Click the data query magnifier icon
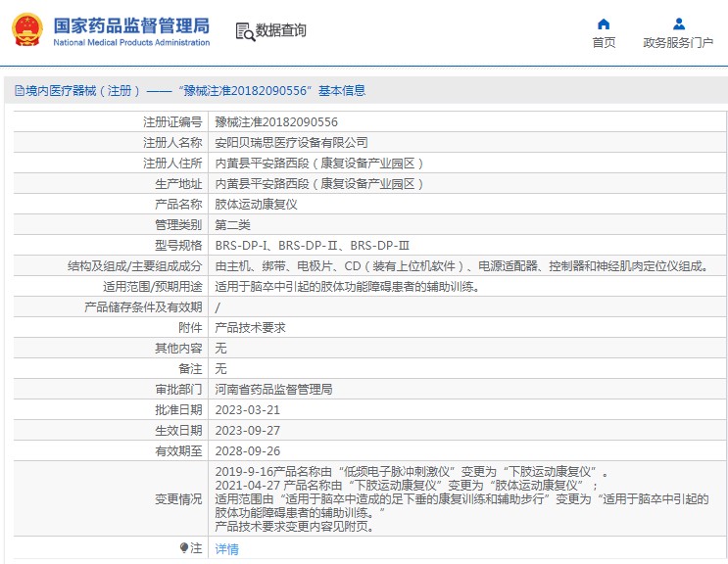The image size is (728, 564). pyautogui.click(x=245, y=31)
